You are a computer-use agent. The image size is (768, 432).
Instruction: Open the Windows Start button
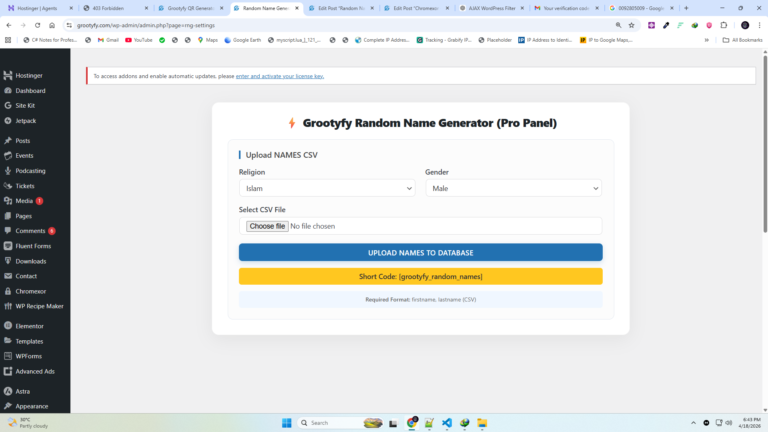coord(287,423)
